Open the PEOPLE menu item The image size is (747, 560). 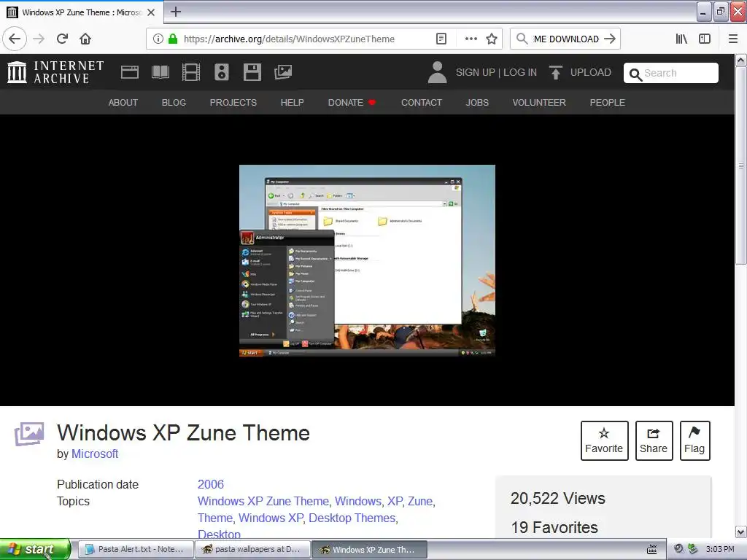click(x=608, y=102)
